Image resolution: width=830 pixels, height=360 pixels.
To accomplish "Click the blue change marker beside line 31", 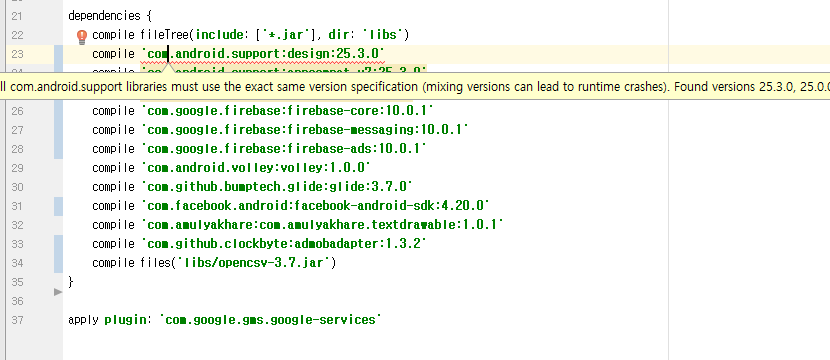I will tap(58, 206).
